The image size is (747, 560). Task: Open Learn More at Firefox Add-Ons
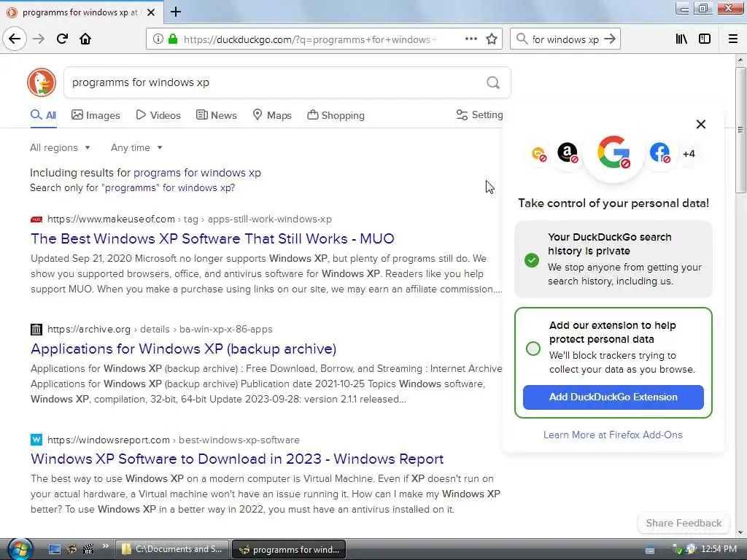tap(613, 435)
